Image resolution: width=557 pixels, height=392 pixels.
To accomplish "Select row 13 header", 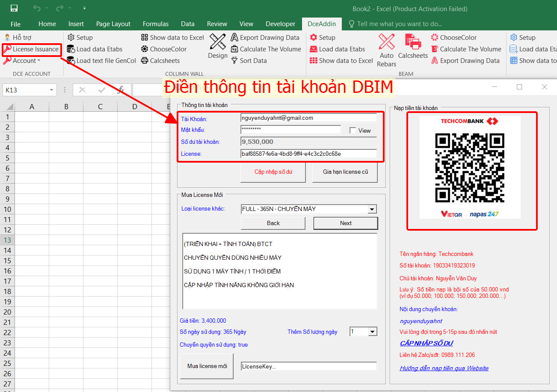I will click(7, 240).
